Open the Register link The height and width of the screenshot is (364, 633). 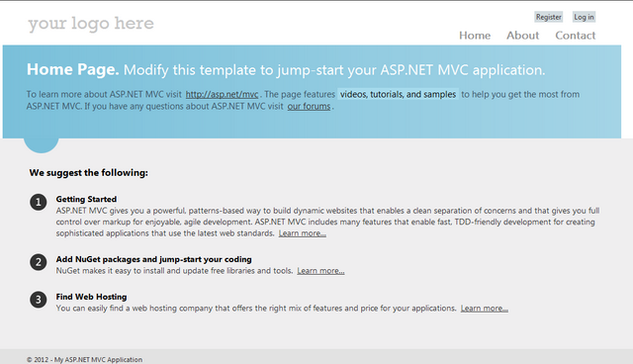click(548, 17)
